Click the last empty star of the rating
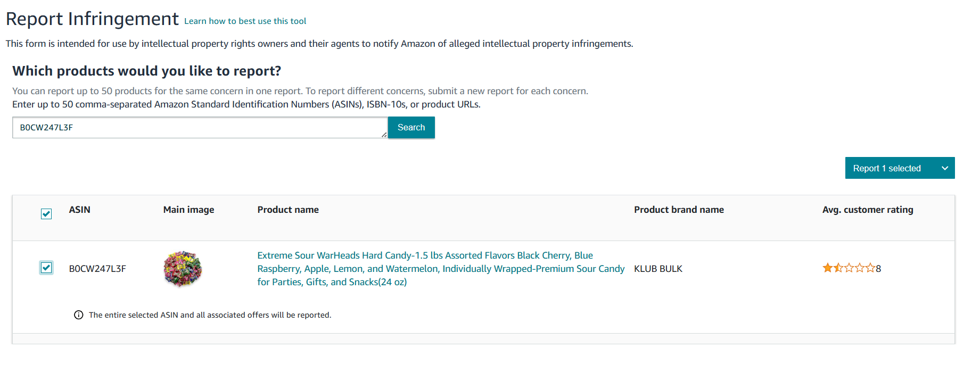This screenshot has width=980, height=381. click(871, 268)
